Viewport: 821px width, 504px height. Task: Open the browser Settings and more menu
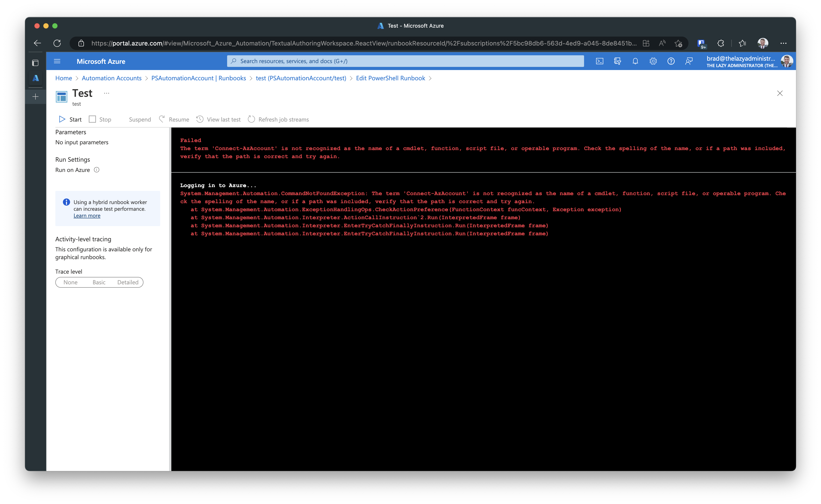[783, 43]
